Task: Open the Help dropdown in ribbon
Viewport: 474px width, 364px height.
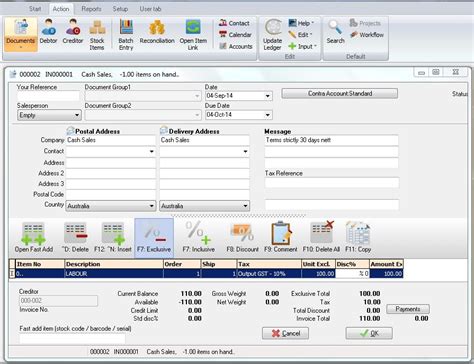Action: [301, 23]
